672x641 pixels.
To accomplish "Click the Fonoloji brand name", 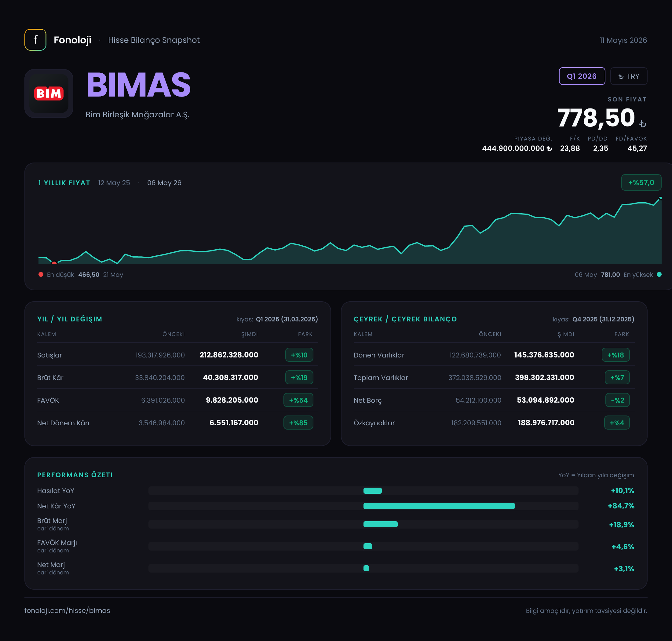I will pyautogui.click(x=72, y=40).
